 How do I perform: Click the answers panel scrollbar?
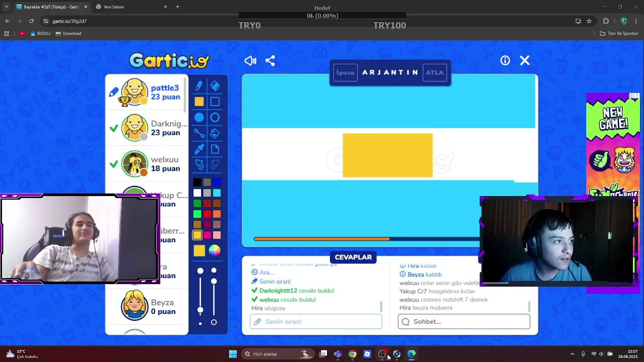click(x=381, y=306)
